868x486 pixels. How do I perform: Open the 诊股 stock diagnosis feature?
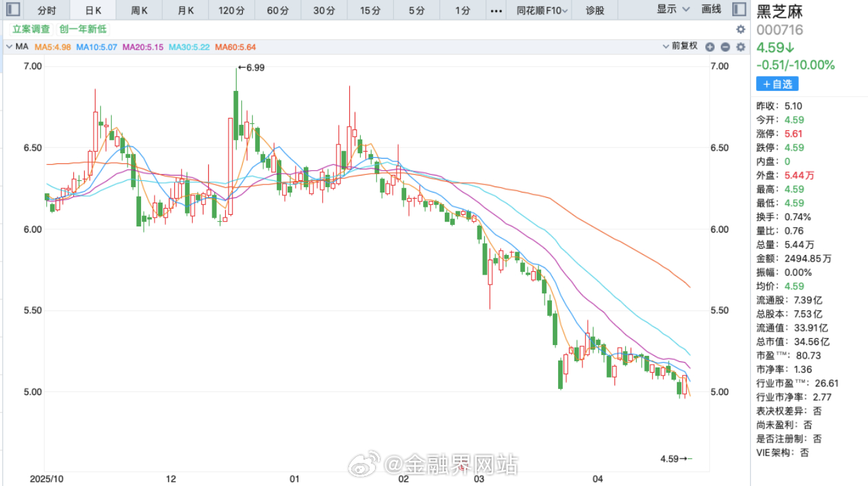pos(595,9)
